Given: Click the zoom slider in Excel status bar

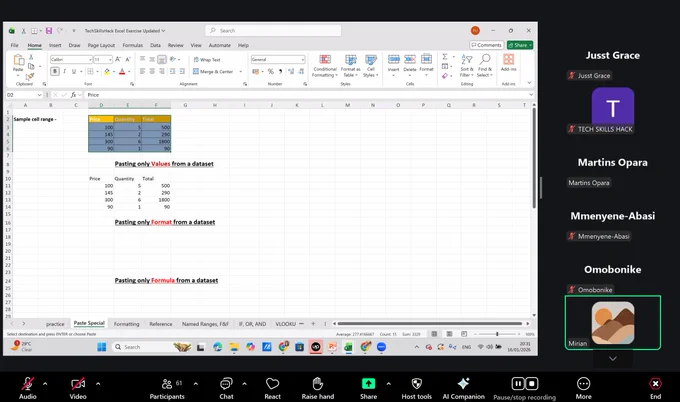Looking at the screenshot, I should tap(497, 334).
